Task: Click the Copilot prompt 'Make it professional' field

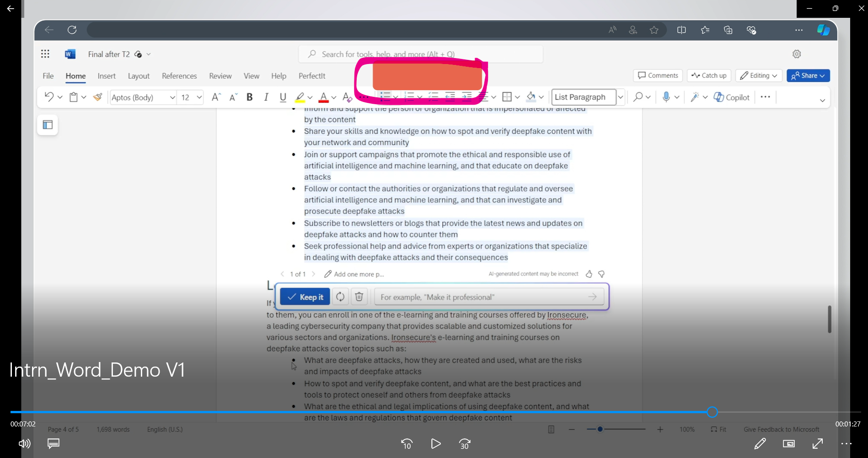Action: [x=489, y=297]
